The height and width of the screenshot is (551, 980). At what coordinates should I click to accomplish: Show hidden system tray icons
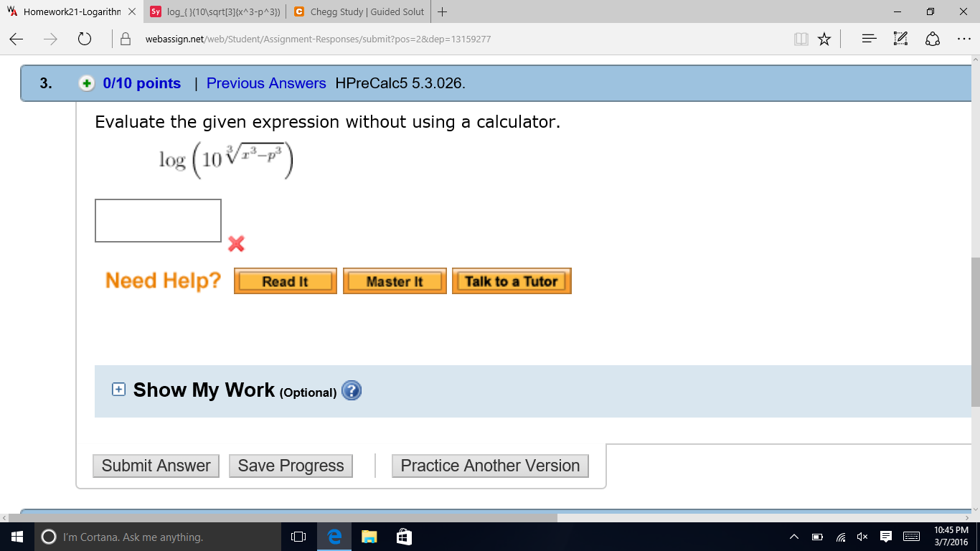click(x=794, y=537)
